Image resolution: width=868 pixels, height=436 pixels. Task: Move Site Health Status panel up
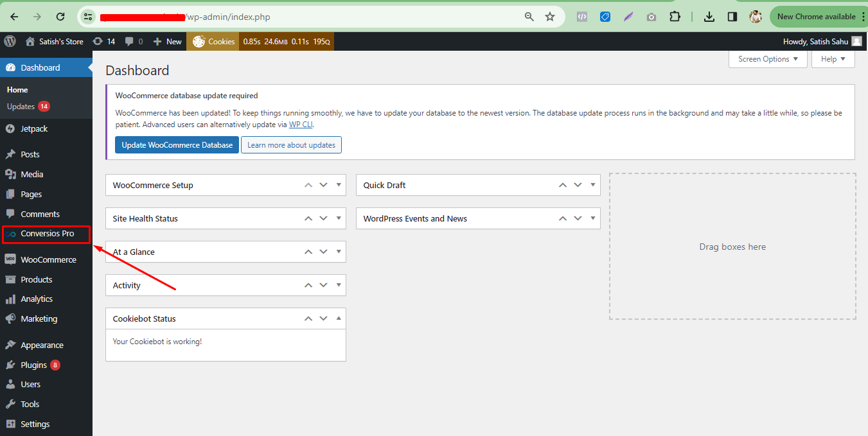pos(308,218)
